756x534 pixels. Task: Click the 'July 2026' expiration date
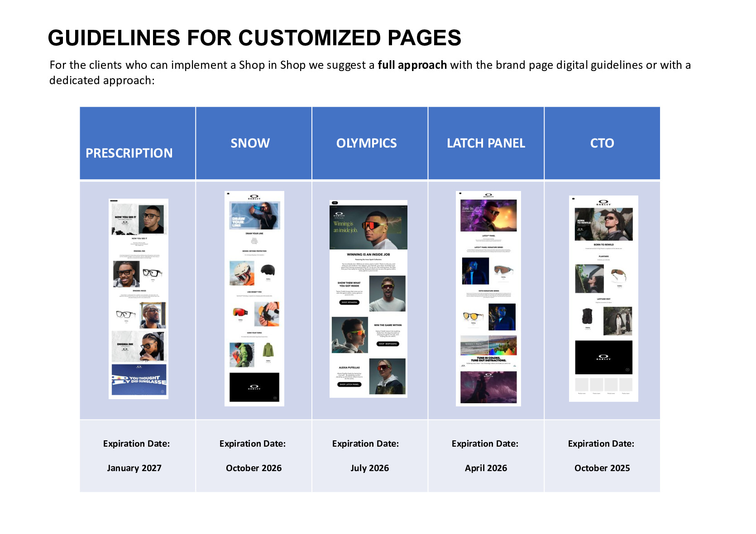click(x=369, y=468)
